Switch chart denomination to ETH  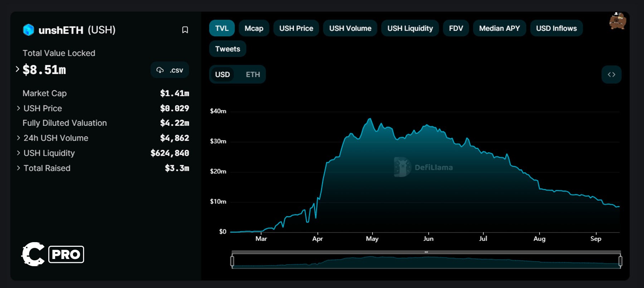point(253,75)
